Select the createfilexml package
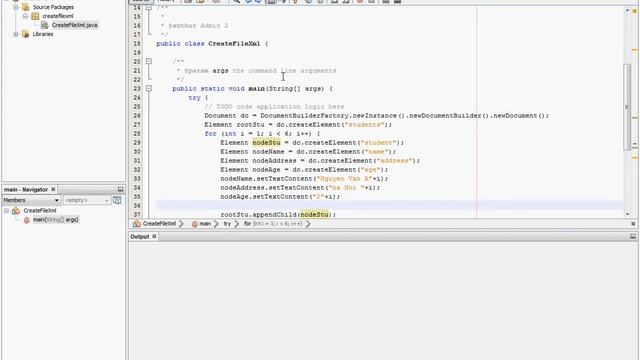This screenshot has width=640, height=360. point(58,16)
